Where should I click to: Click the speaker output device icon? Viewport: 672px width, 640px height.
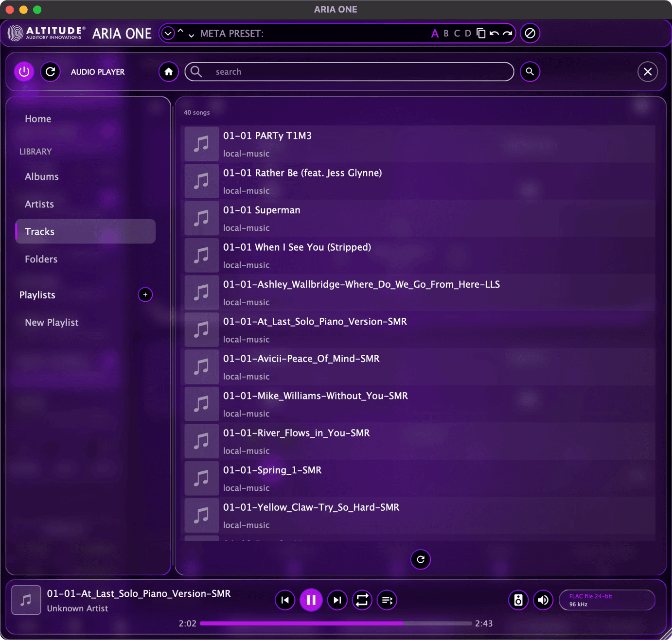pyautogui.click(x=518, y=600)
